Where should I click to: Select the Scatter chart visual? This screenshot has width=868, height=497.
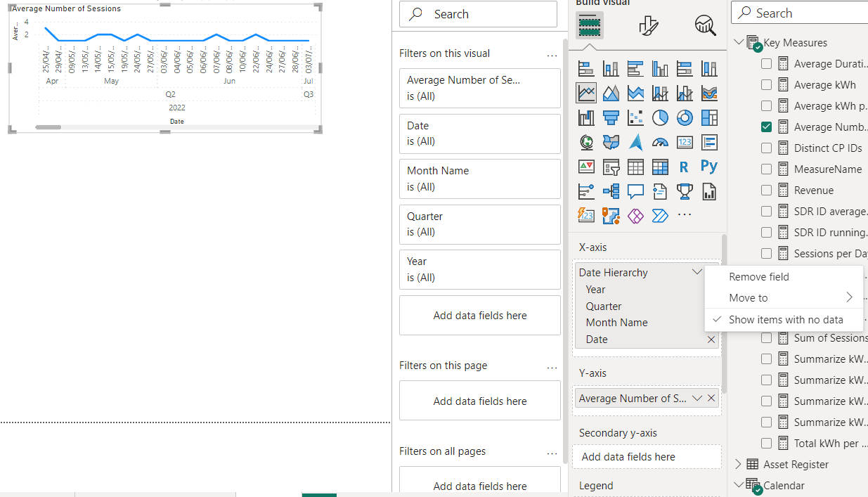tap(635, 117)
